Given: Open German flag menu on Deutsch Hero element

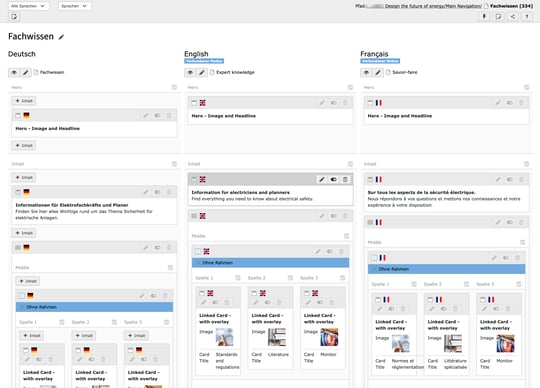Looking at the screenshot, I should pos(27,115).
